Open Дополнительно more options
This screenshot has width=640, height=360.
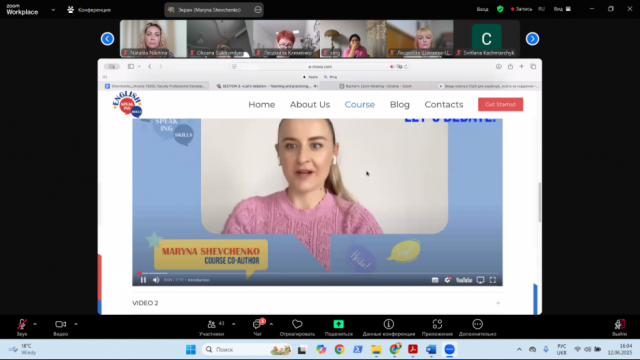478,328
